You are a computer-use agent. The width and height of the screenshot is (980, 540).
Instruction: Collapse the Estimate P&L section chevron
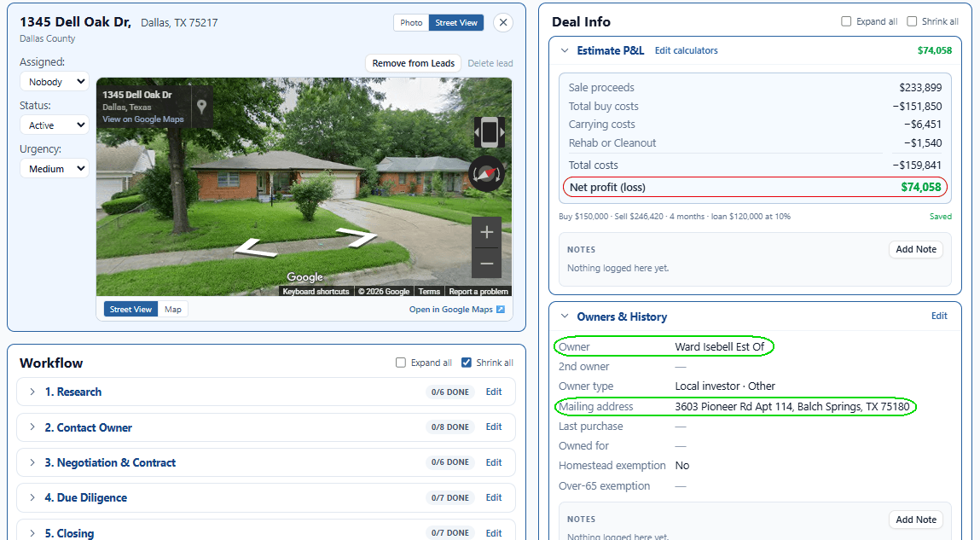[565, 50]
